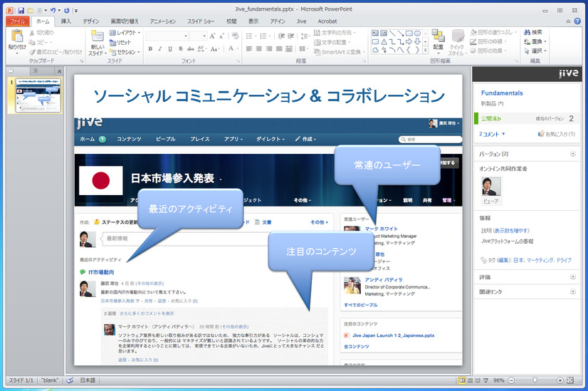Open the Select (選択) dropdown
Image resolution: width=588 pixels, height=391 pixels.
pos(535,51)
